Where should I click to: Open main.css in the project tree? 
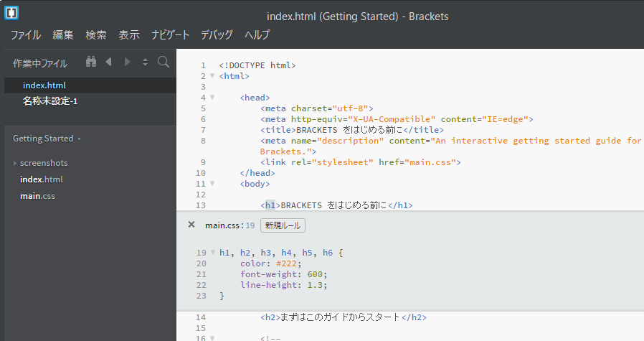37,196
